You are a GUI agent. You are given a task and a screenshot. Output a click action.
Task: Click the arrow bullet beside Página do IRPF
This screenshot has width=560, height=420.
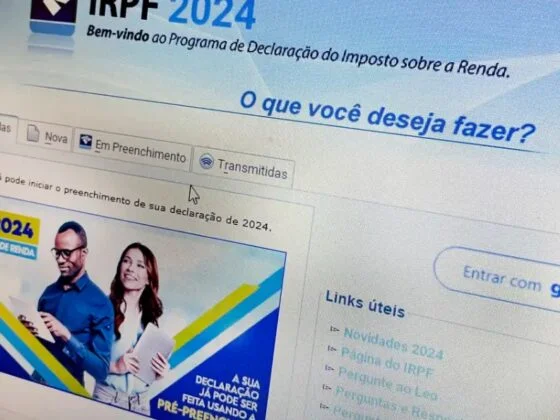coord(332,349)
